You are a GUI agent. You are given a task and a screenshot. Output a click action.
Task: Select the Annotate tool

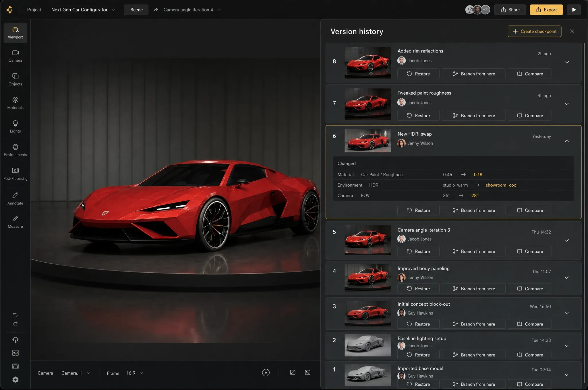(x=15, y=198)
